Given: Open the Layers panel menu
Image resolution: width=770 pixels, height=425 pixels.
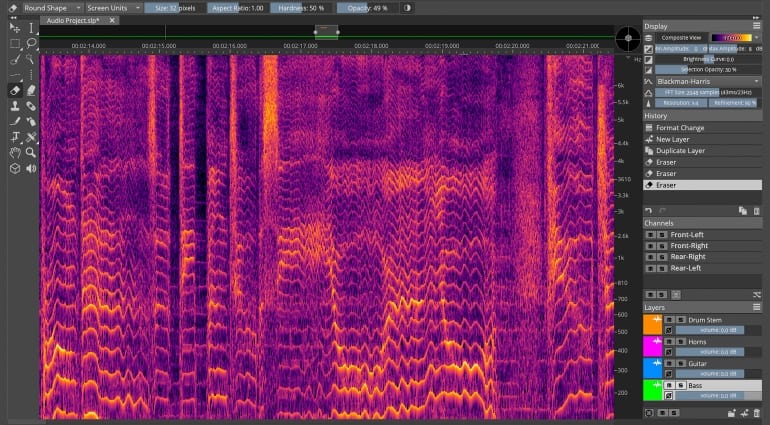Looking at the screenshot, I should 756,307.
